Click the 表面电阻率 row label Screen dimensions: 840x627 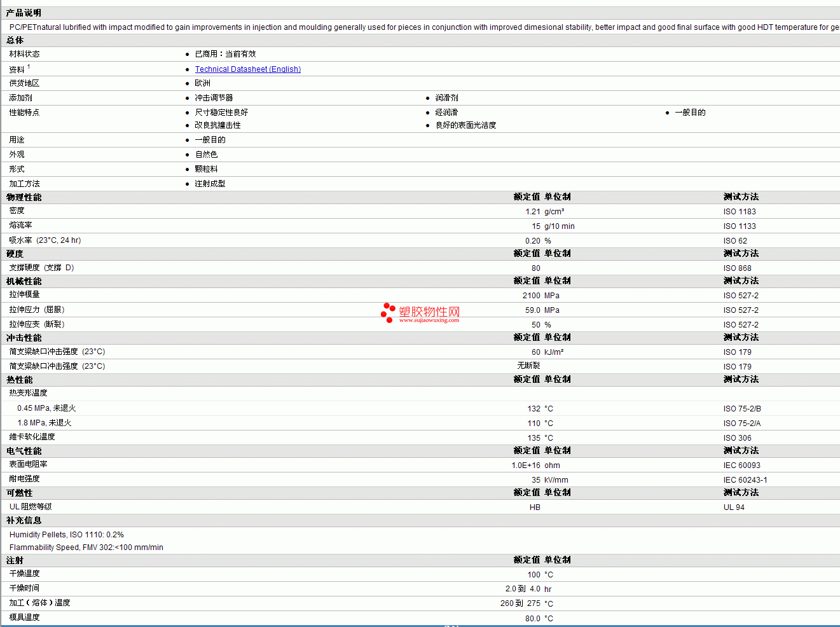click(x=29, y=464)
